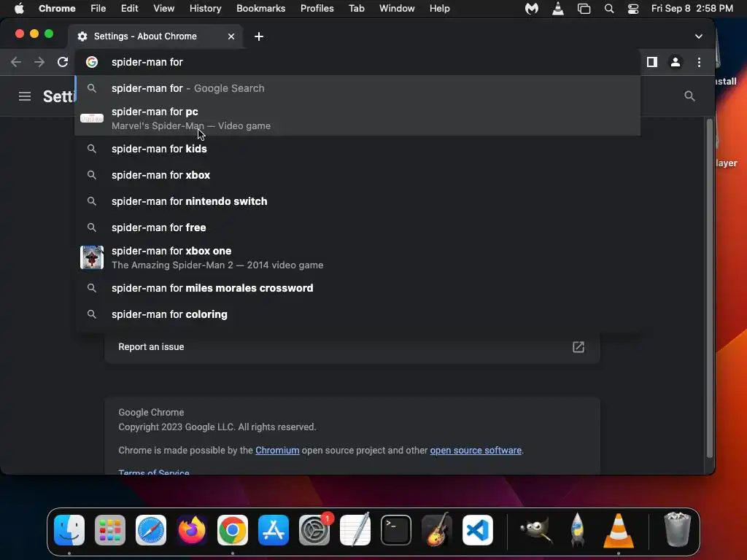747x560 pixels.
Task: Open System Settings in the dock
Action: pyautogui.click(x=314, y=530)
